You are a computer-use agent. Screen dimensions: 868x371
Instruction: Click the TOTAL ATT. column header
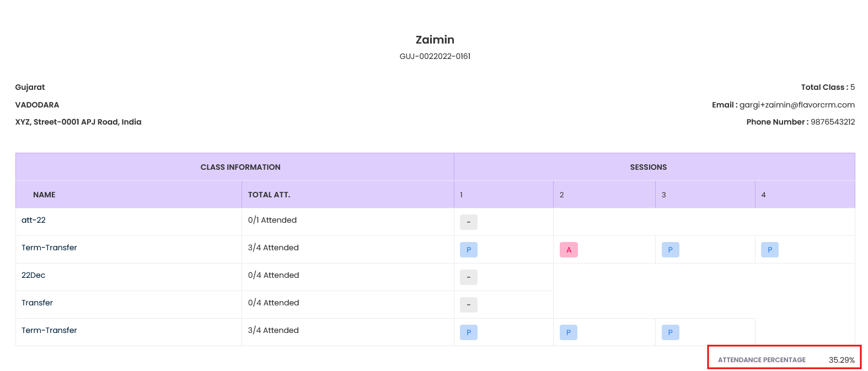click(269, 195)
